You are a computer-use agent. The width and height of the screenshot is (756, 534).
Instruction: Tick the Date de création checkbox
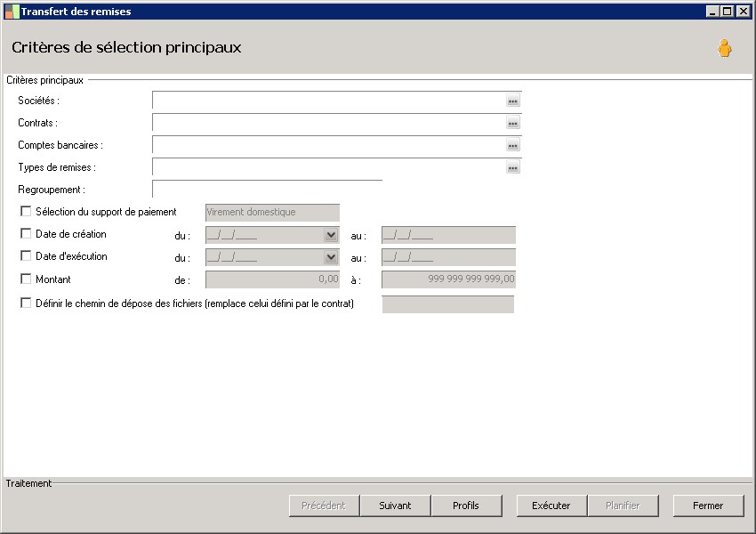point(26,234)
